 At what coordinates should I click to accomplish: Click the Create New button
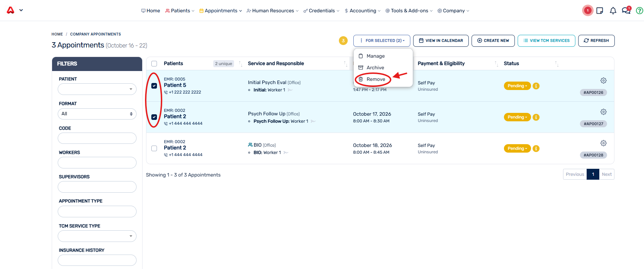coord(493,41)
